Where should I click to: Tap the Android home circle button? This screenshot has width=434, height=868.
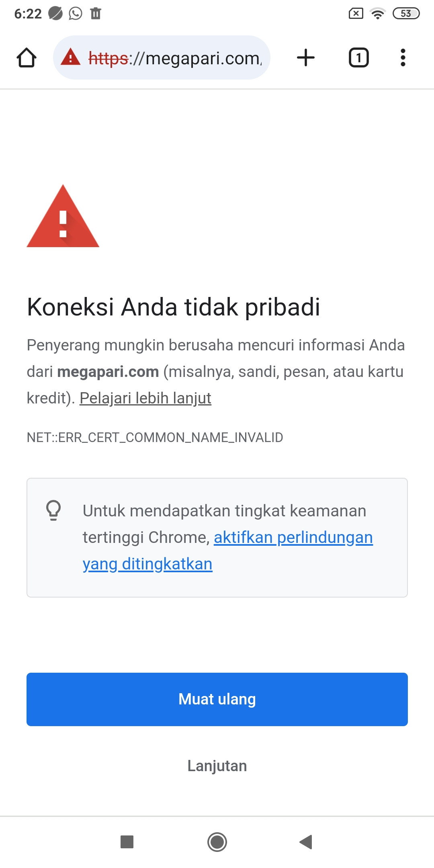click(x=217, y=842)
